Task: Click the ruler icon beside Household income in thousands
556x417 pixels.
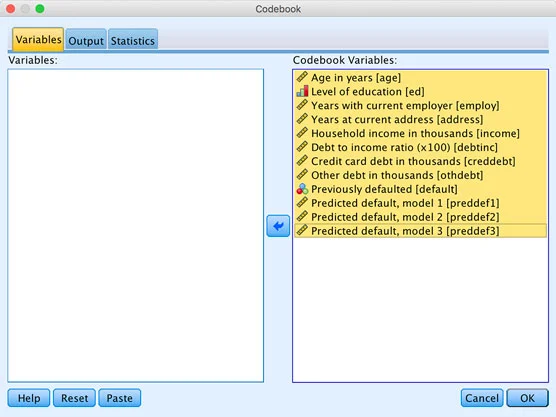Action: tap(302, 133)
